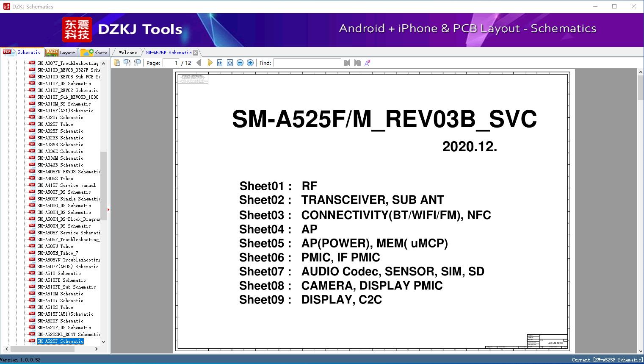Open the Schematic tab
Image resolution: width=644 pixels, height=364 pixels.
pyautogui.click(x=22, y=52)
